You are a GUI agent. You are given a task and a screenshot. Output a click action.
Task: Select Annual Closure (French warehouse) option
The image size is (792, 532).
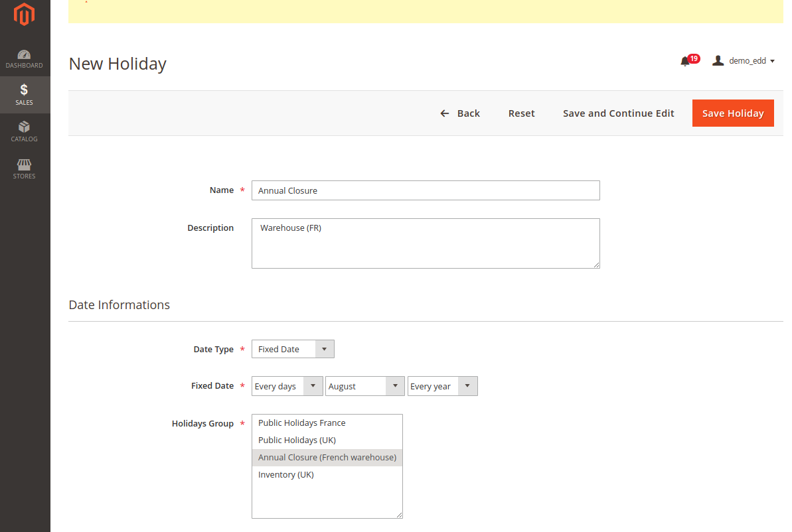pyautogui.click(x=327, y=457)
